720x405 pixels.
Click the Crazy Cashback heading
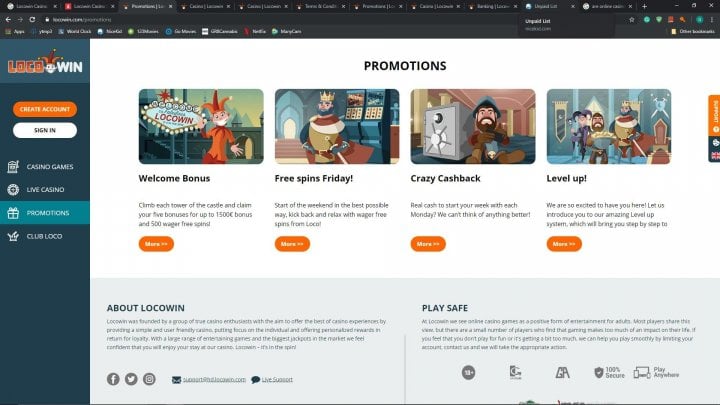tap(445, 178)
